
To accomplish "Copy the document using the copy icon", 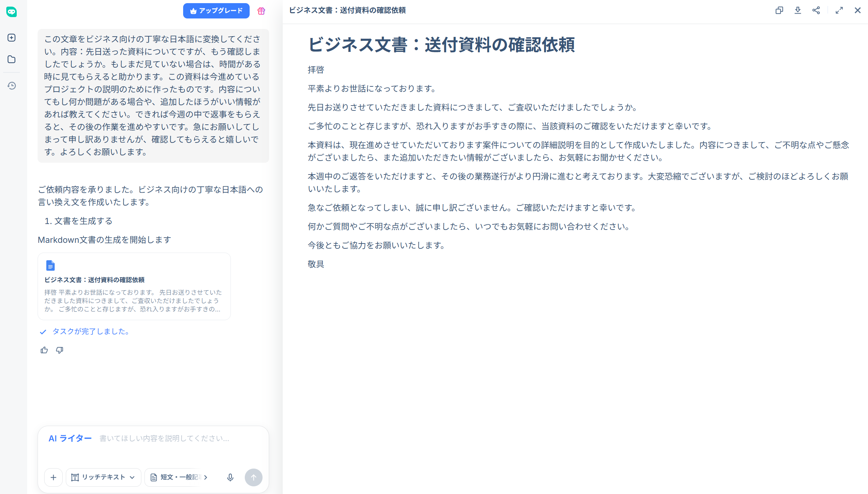I will tap(779, 10).
